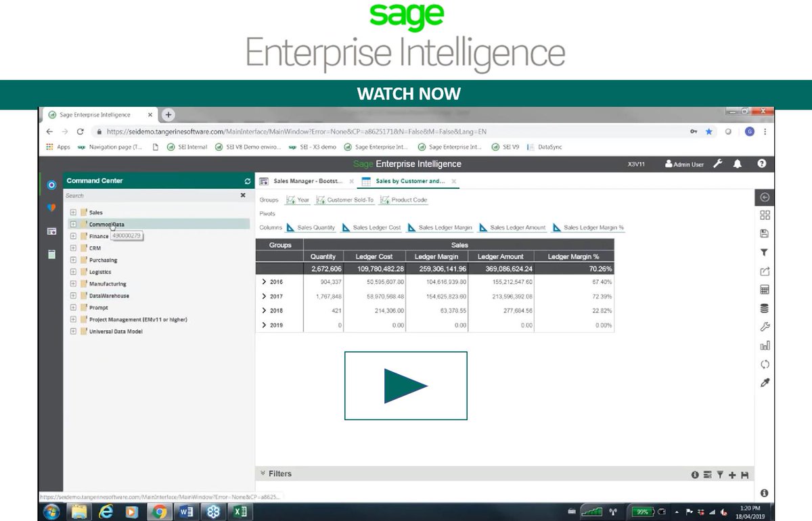The height and width of the screenshot is (521, 812).
Task: Click the info icon in Filters bar
Action: click(695, 475)
